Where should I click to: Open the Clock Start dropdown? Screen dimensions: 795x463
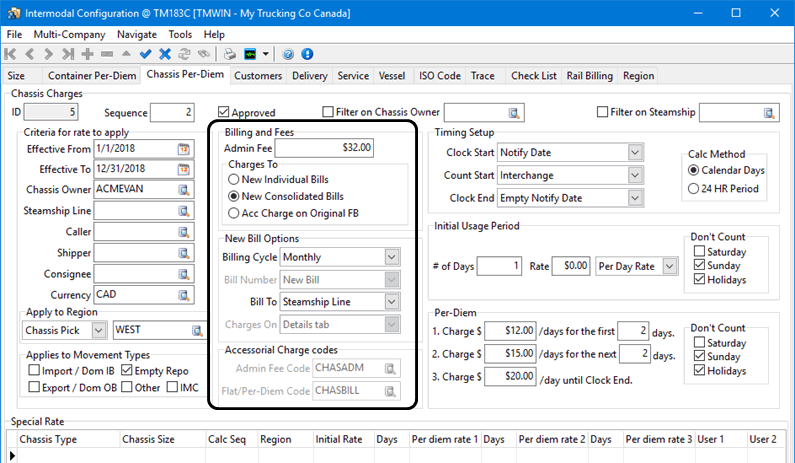click(635, 152)
